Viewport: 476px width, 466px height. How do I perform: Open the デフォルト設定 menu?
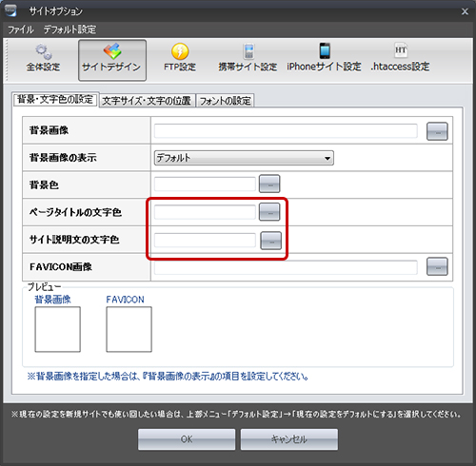coord(69,29)
